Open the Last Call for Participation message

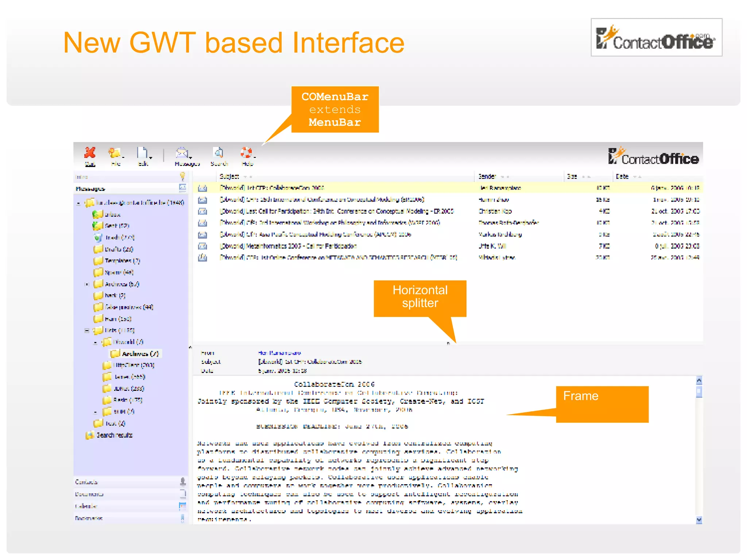pyautogui.click(x=448, y=211)
